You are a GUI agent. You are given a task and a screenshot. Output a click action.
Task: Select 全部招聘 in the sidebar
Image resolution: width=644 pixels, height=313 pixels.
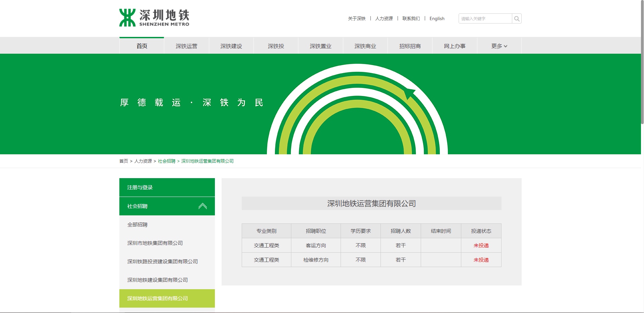click(x=167, y=224)
